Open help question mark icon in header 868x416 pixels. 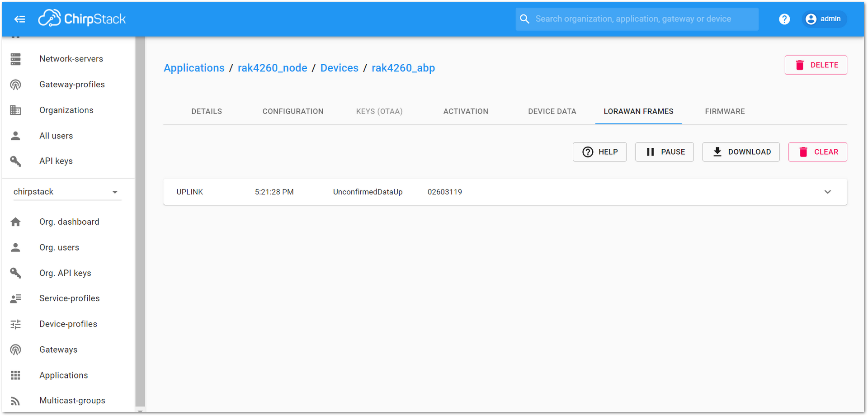click(784, 19)
